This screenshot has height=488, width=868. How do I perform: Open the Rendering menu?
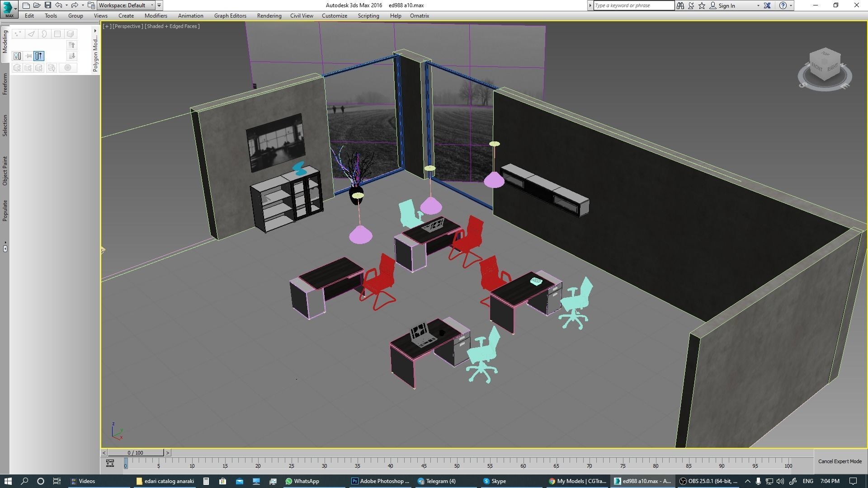(269, 16)
